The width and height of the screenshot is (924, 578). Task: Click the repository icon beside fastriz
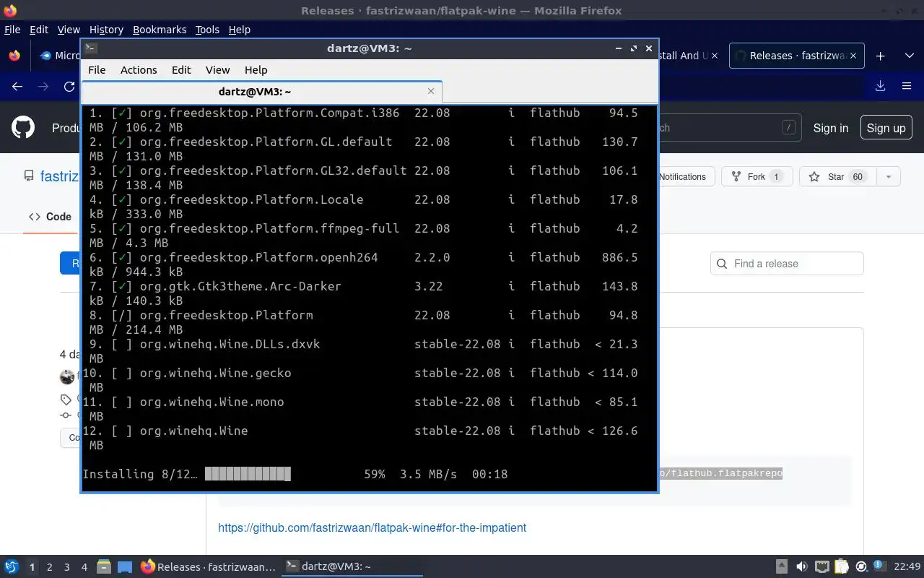(29, 176)
